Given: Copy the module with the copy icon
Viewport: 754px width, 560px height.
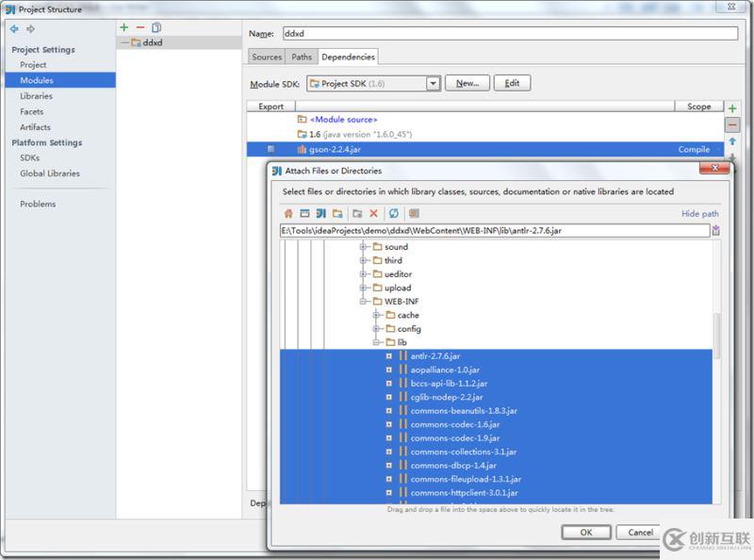Looking at the screenshot, I should pyautogui.click(x=156, y=27).
